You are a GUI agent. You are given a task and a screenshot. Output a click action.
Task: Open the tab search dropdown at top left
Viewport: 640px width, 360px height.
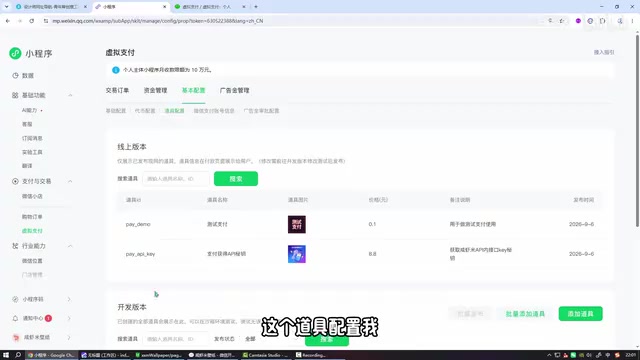(7, 7)
